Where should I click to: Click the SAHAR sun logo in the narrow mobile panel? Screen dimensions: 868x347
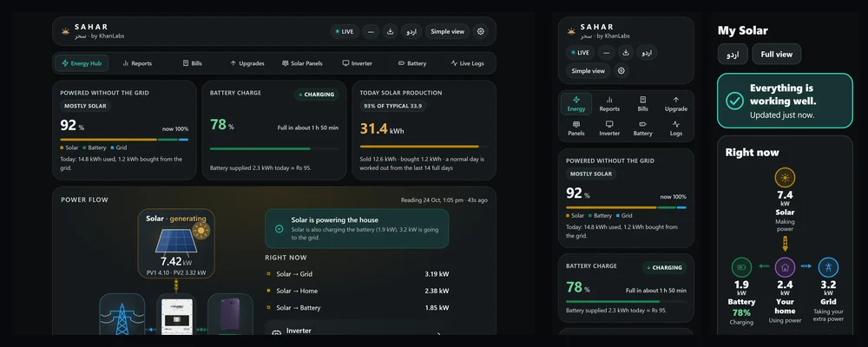[x=571, y=31]
